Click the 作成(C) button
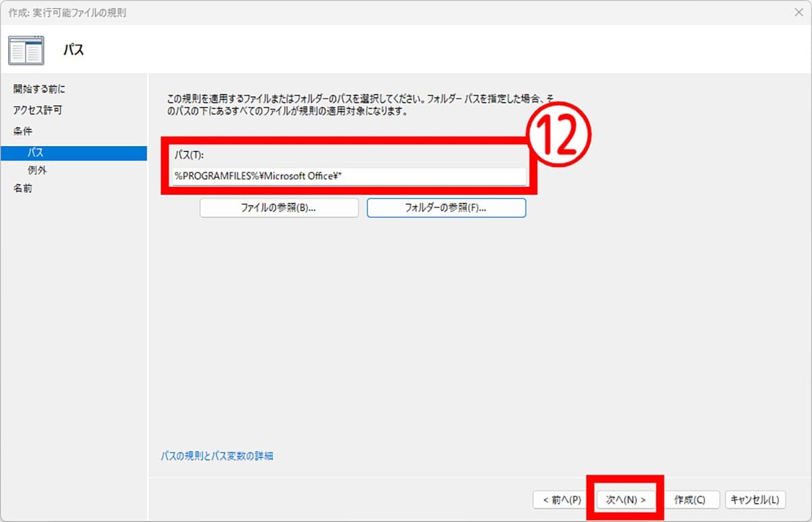The width and height of the screenshot is (812, 522). (x=690, y=500)
